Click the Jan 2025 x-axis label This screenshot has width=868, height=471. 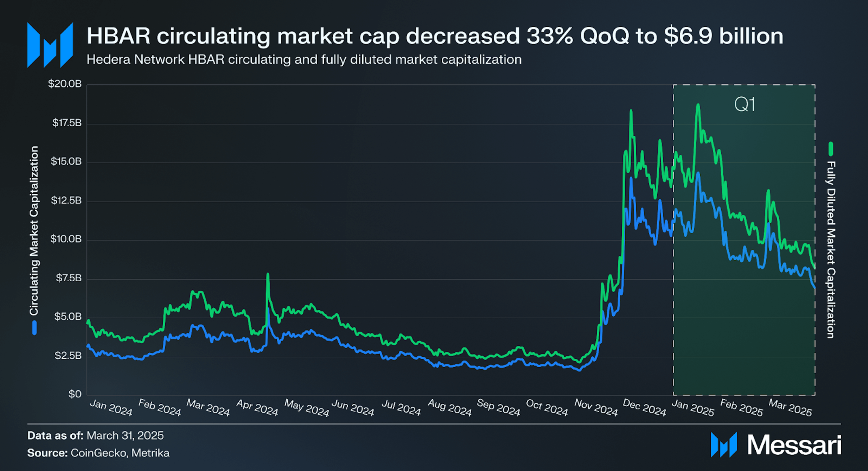click(x=693, y=408)
